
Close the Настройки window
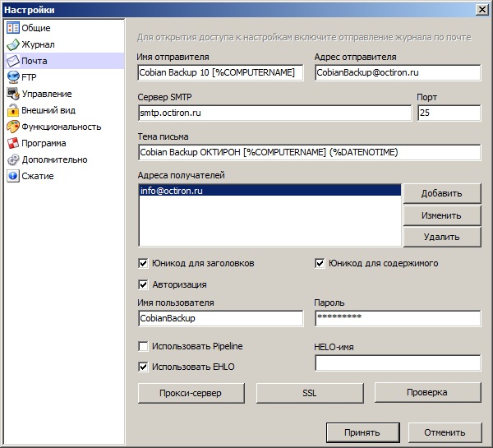click(x=482, y=10)
